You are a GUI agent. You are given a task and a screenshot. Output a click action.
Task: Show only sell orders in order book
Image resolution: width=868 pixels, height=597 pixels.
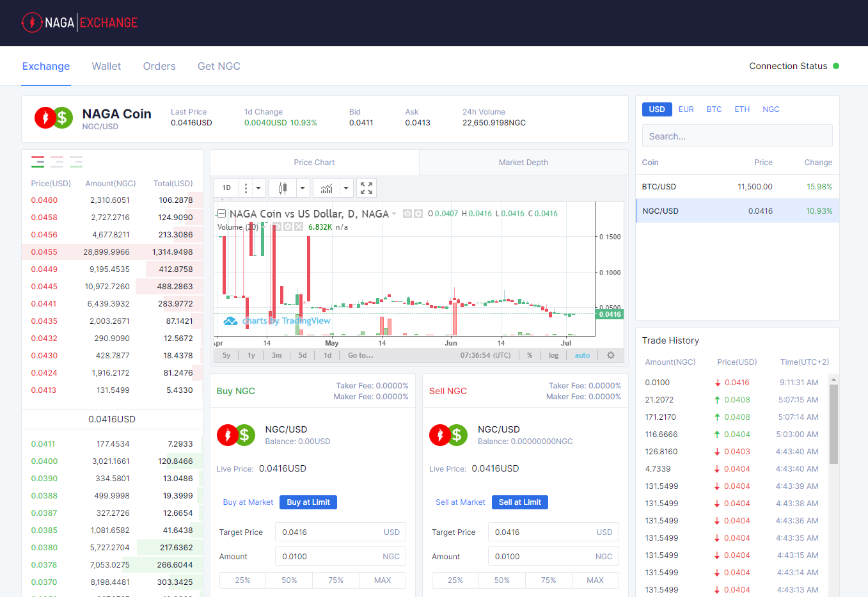pos(57,162)
